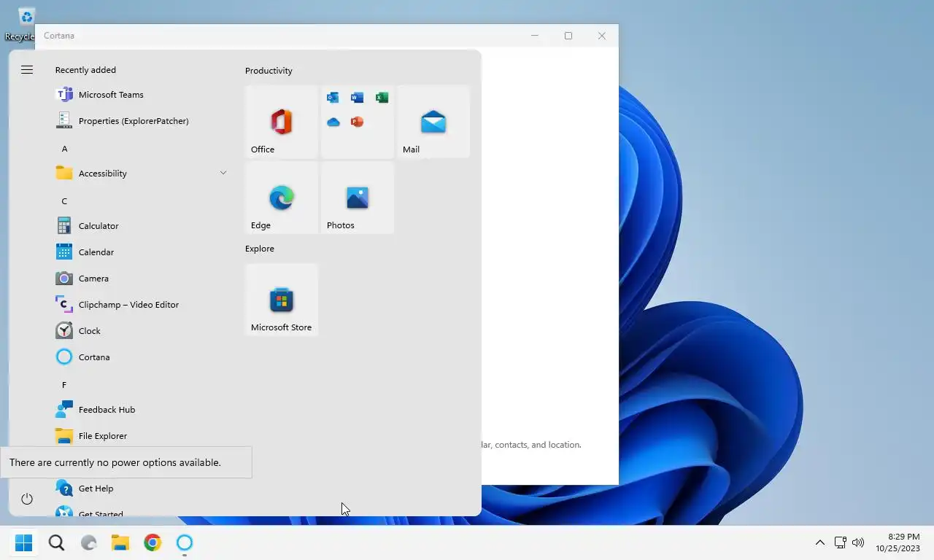The image size is (934, 560).
Task: Show hidden system tray icons
Action: [x=819, y=542]
